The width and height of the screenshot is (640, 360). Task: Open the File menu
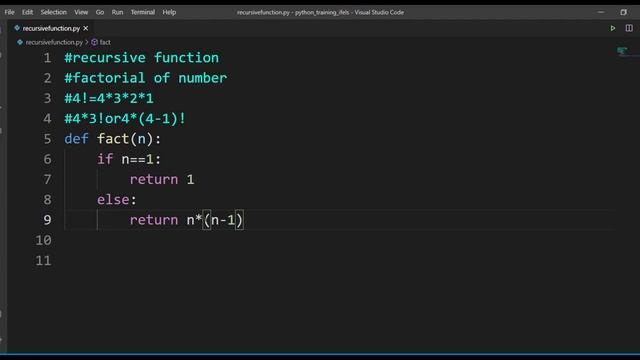coord(9,12)
